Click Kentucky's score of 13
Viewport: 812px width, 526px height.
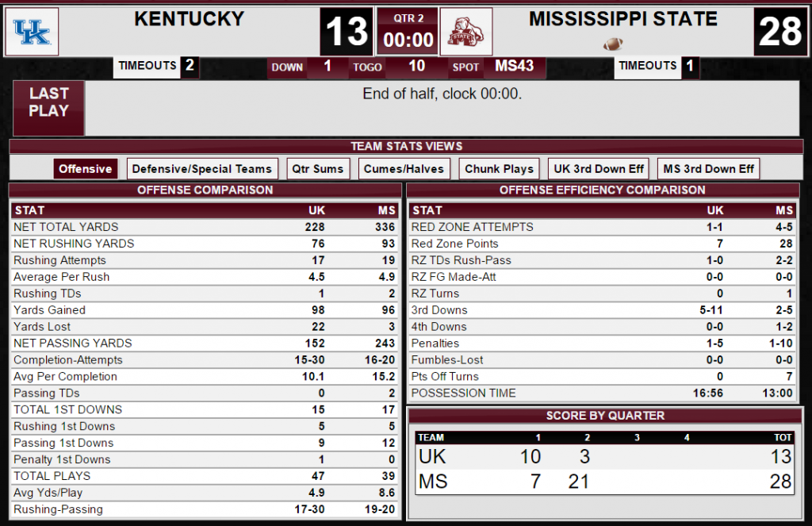tap(347, 32)
